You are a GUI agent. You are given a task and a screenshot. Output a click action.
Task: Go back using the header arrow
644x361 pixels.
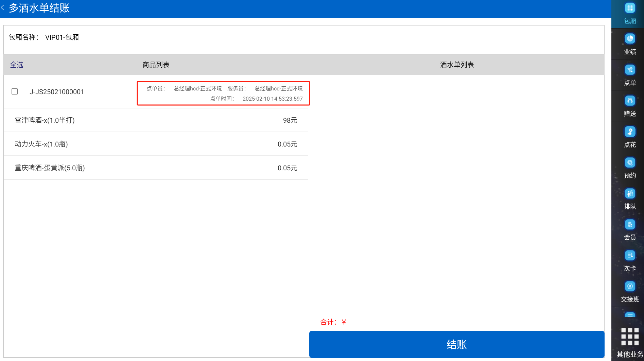click(x=3, y=7)
